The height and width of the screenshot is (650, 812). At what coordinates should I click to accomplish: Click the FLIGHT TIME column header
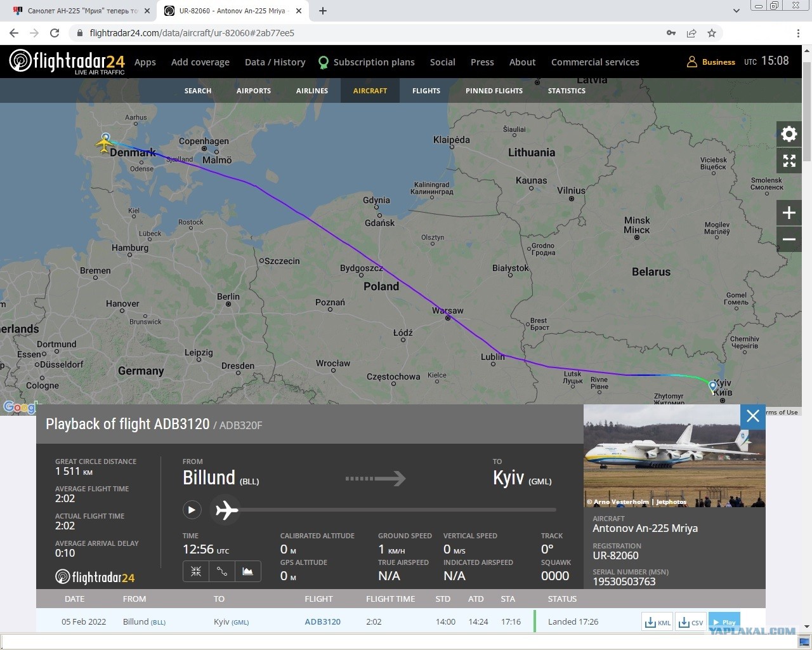tap(391, 599)
